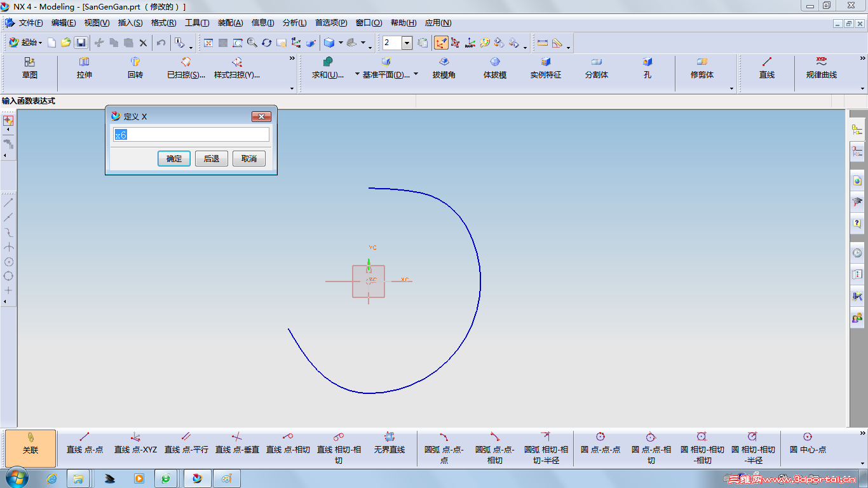Select 直线 点-XYZ line tool

pyautogui.click(x=135, y=444)
